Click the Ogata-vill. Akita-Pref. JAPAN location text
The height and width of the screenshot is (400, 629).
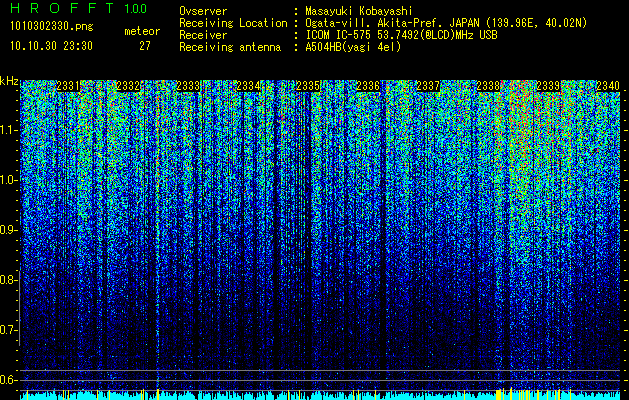pyautogui.click(x=446, y=23)
